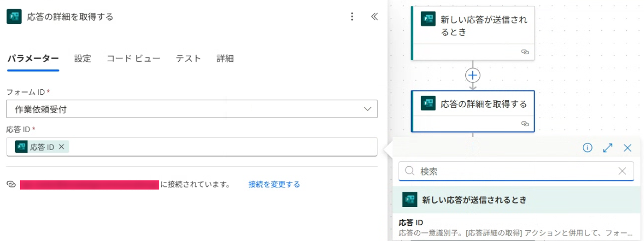Open the テスト tab

188,58
